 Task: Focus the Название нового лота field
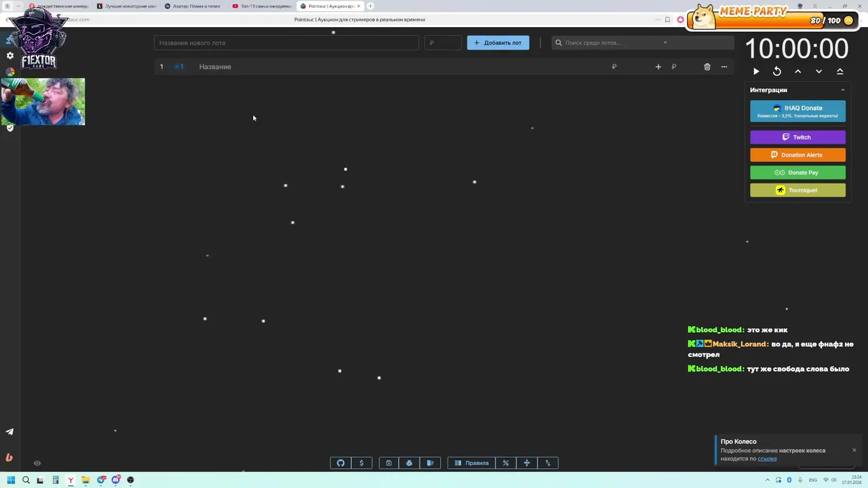click(286, 43)
